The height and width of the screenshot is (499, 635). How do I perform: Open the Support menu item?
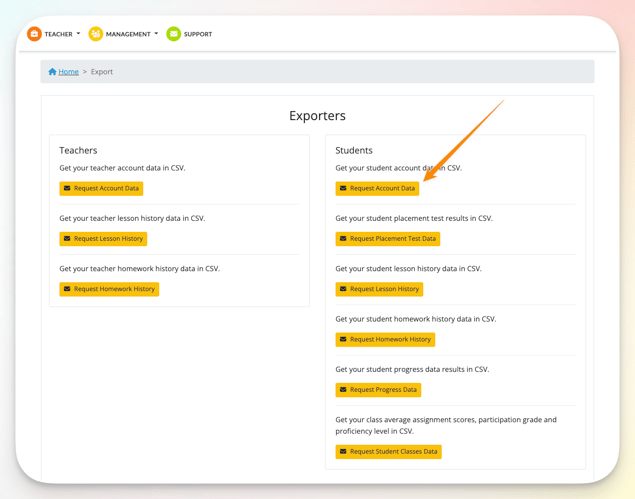190,34
